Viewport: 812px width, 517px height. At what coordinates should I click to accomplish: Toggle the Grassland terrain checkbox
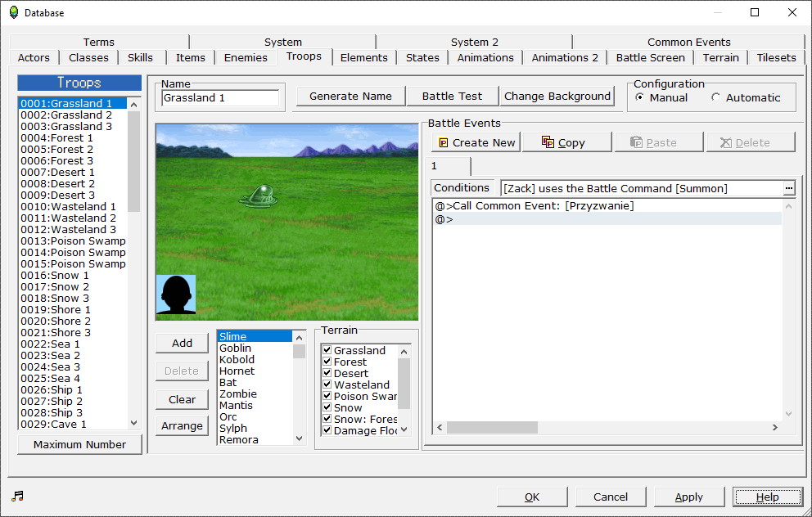[x=327, y=350]
